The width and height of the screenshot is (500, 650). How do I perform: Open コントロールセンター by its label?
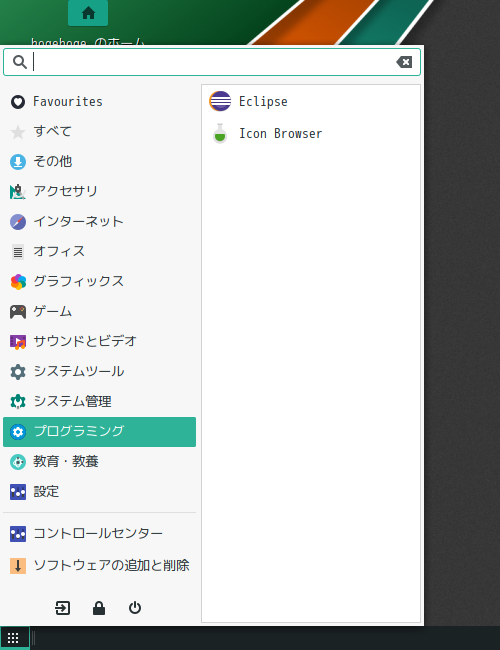[x=98, y=534]
